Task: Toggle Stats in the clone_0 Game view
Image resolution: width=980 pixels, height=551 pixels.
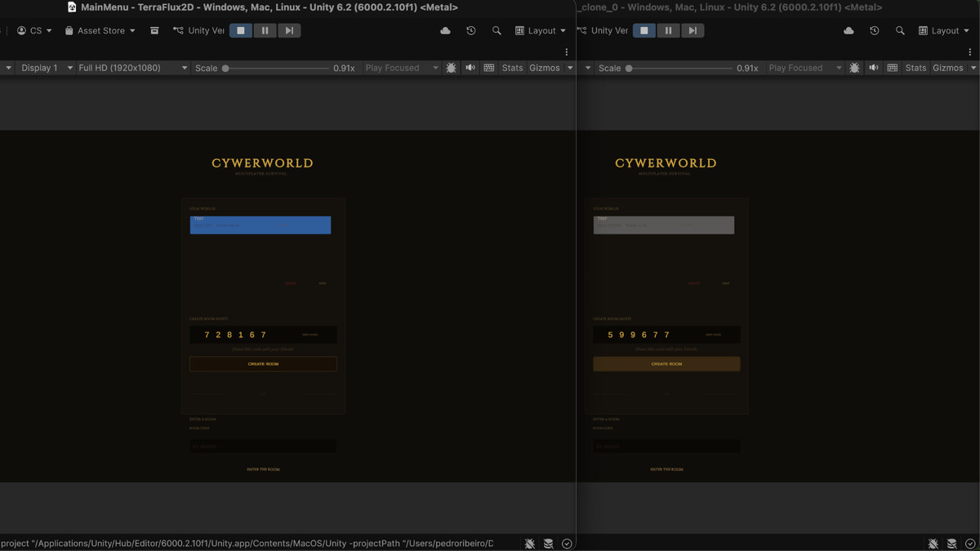Action: point(916,68)
